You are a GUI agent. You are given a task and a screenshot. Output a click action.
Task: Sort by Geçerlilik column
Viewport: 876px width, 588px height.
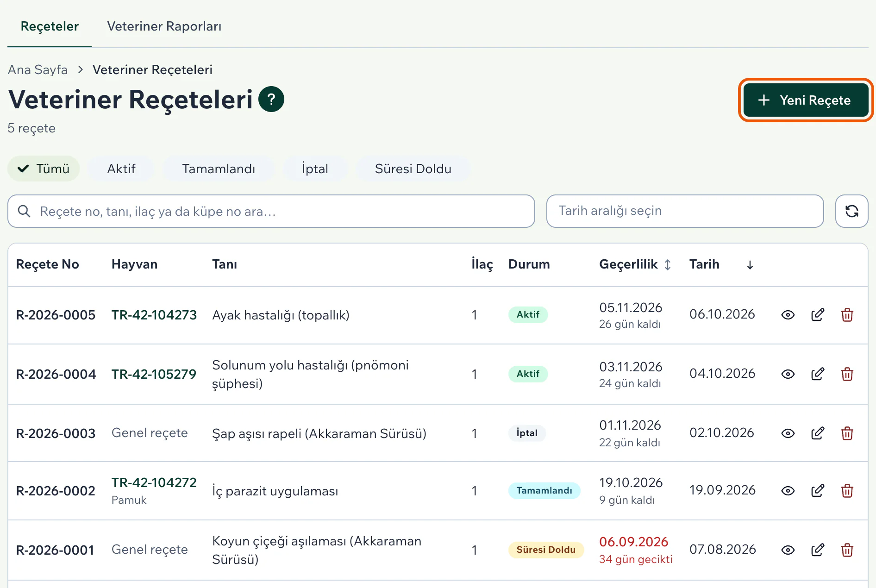tap(635, 264)
